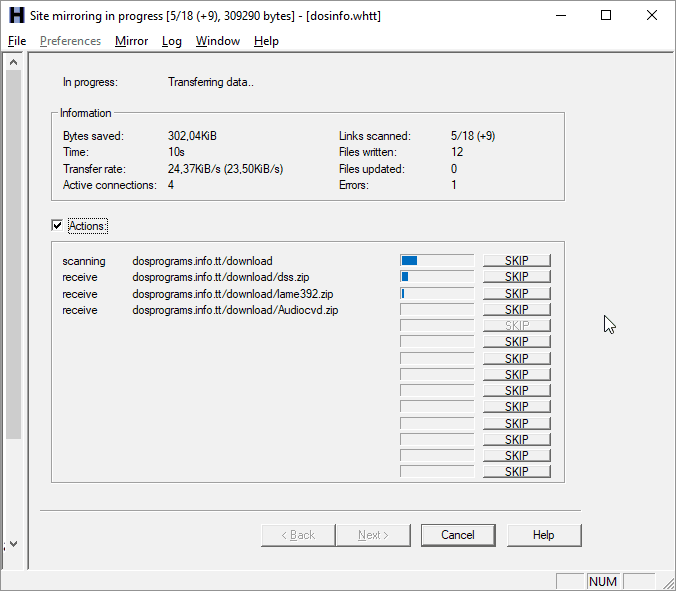Open the Mirror menu
Viewport: 676px width, 591px height.
tap(131, 41)
